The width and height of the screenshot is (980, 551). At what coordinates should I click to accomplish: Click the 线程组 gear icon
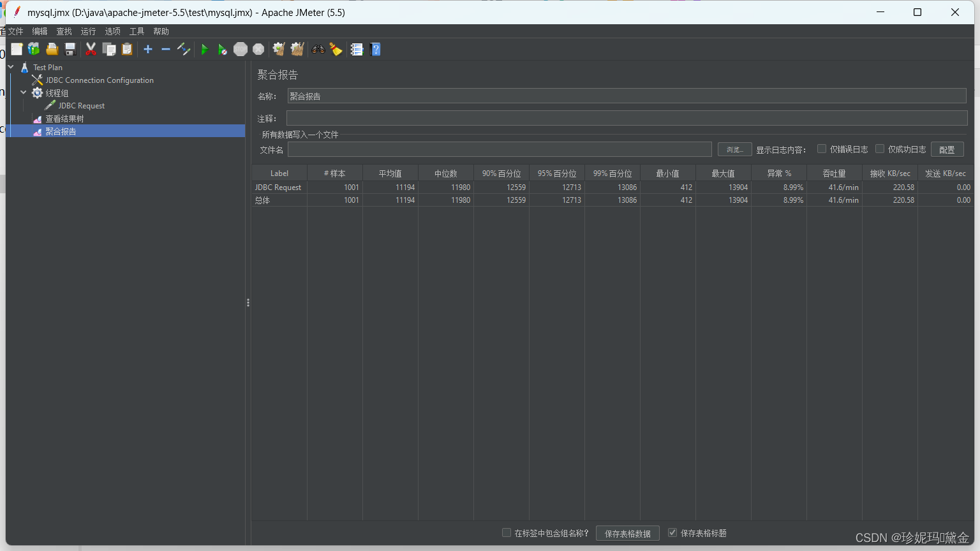[37, 92]
